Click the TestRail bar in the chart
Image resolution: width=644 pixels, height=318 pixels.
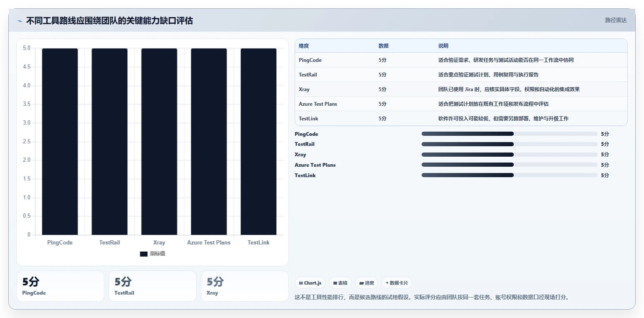tap(109, 142)
